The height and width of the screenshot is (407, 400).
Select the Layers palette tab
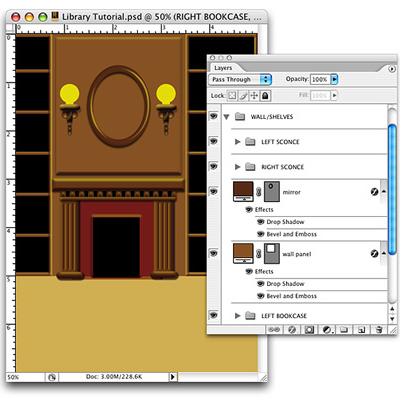pos(223,68)
